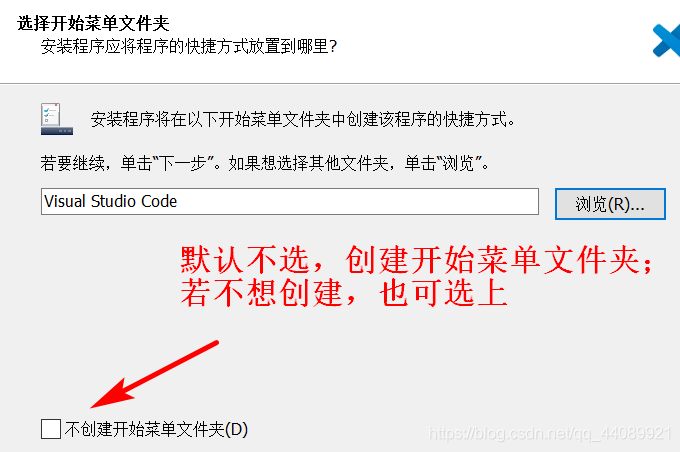Tick the 不创建开始菜单文件夹 checkbox box

[x=51, y=429]
